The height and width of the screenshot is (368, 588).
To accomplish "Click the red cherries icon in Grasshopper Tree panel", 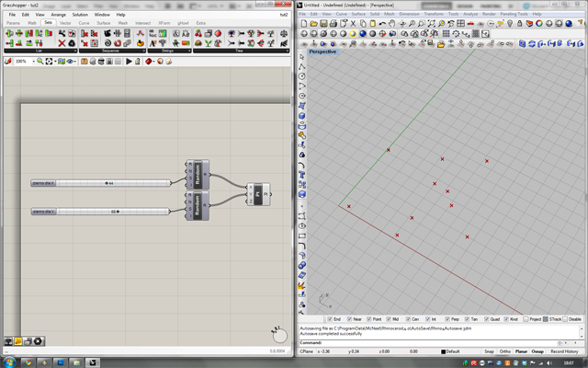I will 198,33.
